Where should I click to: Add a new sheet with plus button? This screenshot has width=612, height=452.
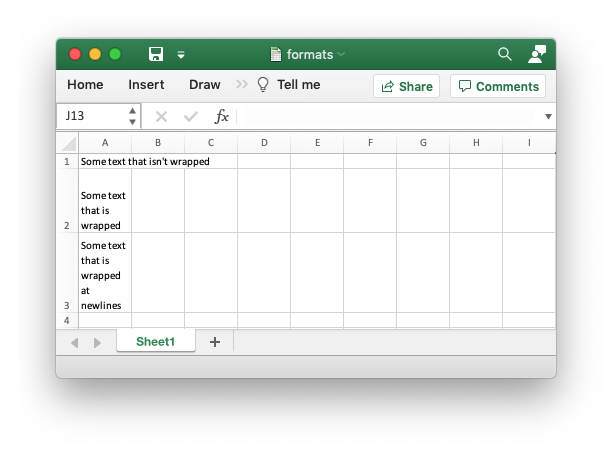215,342
